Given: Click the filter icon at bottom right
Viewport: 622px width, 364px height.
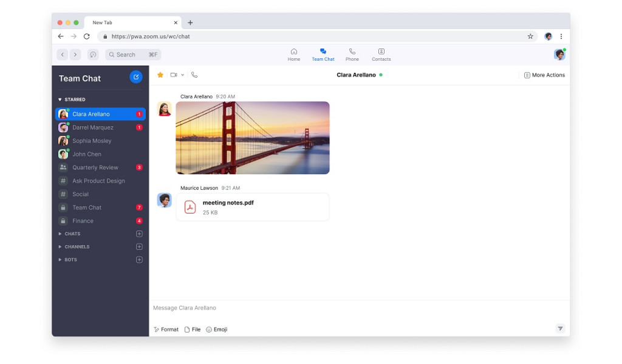Looking at the screenshot, I should 560,329.
